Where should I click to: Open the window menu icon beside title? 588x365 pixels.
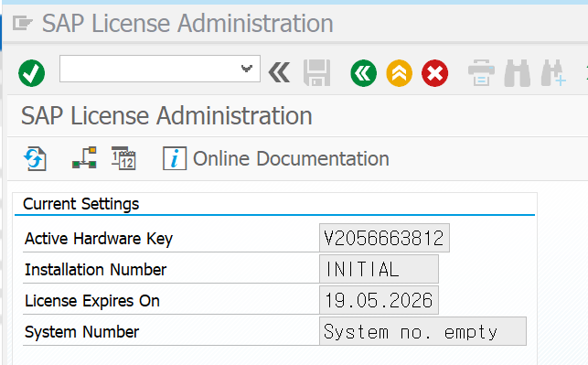(x=23, y=23)
